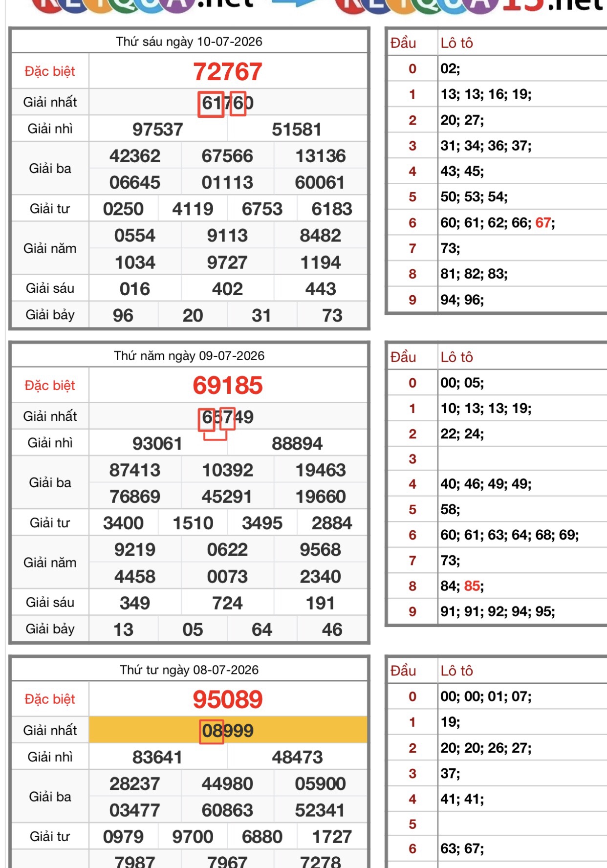Click the Lô tô row "60; 61; 63; 64; 68; 69;"
This screenshot has height=868, width=607.
coord(509,535)
